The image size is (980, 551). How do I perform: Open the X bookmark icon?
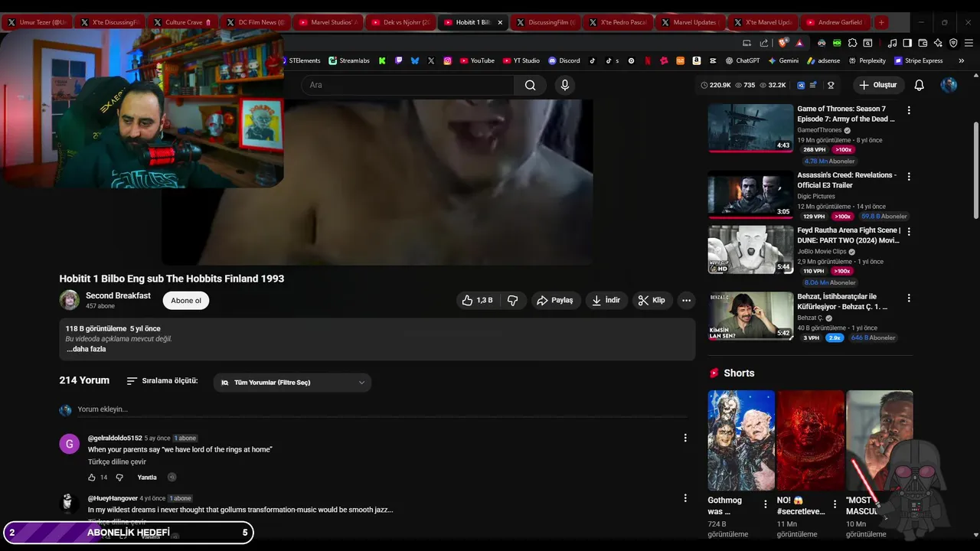coord(431,60)
